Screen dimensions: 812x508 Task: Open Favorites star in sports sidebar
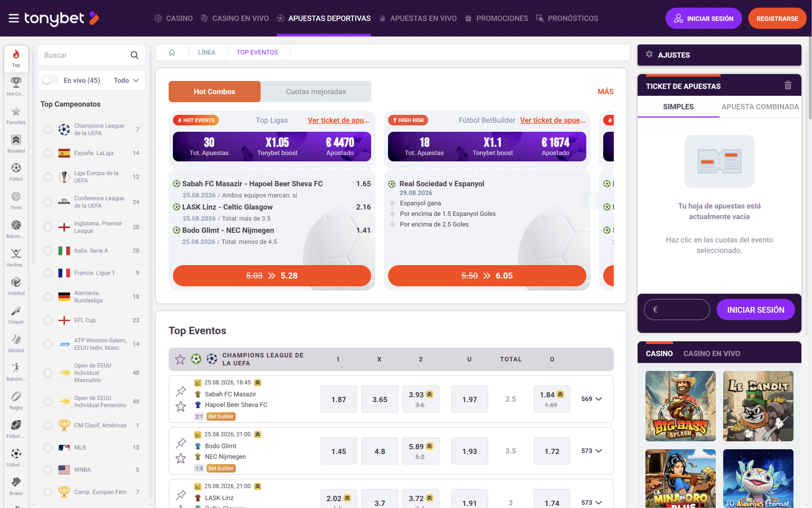pyautogui.click(x=16, y=115)
